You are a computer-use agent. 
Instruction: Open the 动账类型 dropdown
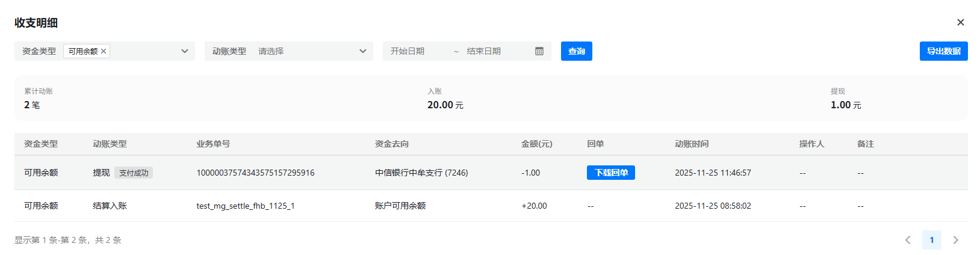point(289,51)
